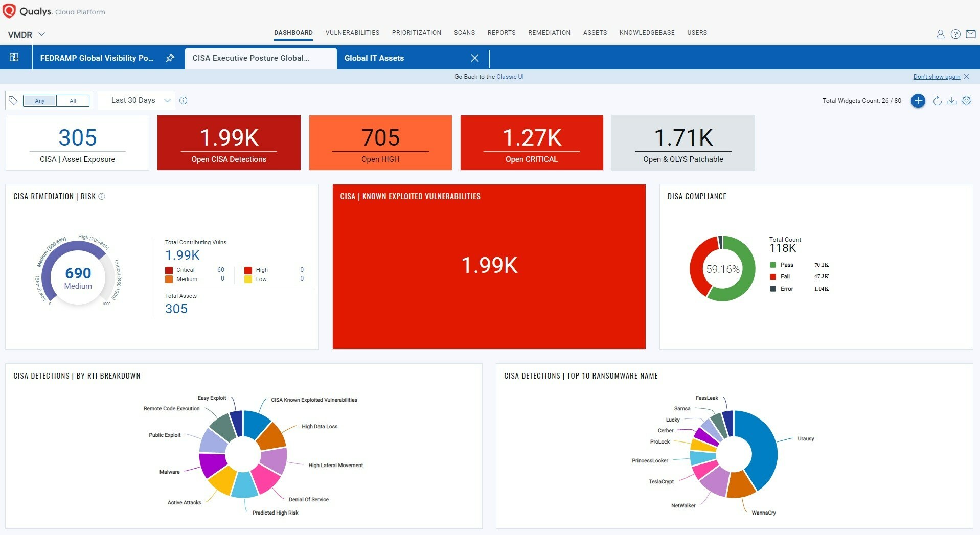Switch to CISA Executive Posture tab

coord(250,58)
